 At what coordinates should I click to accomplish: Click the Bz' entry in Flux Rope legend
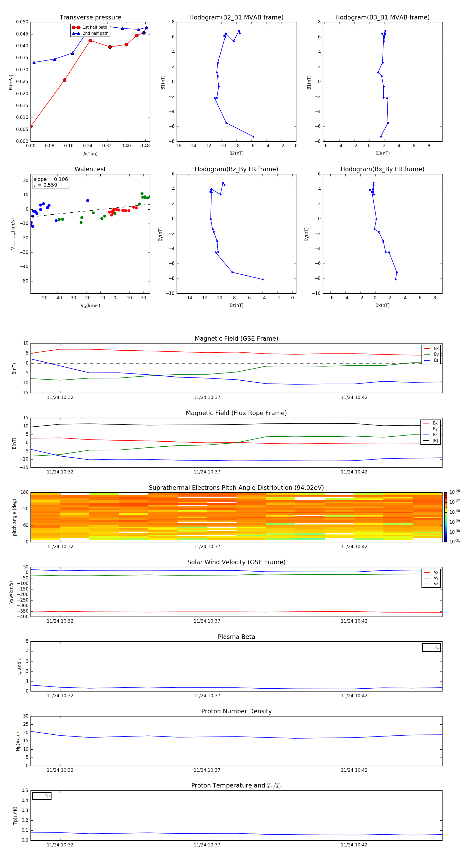coord(431,435)
